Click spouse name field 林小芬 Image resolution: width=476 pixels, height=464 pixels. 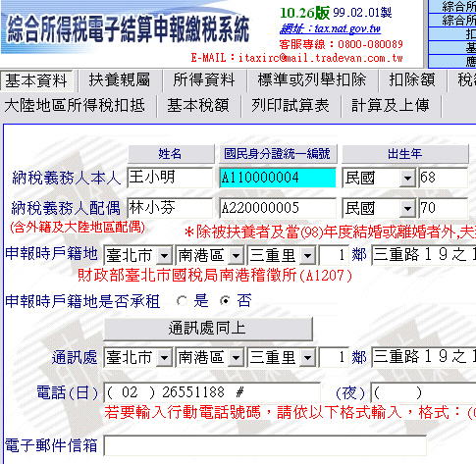[170, 208]
